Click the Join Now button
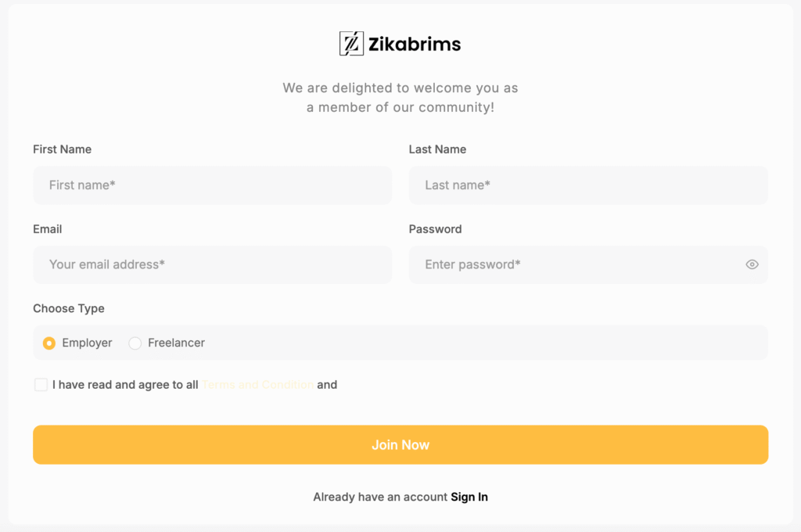The image size is (801, 532). coord(400,444)
